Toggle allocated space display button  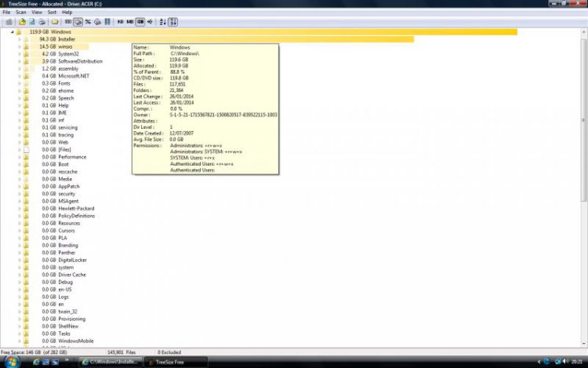[x=97, y=22]
